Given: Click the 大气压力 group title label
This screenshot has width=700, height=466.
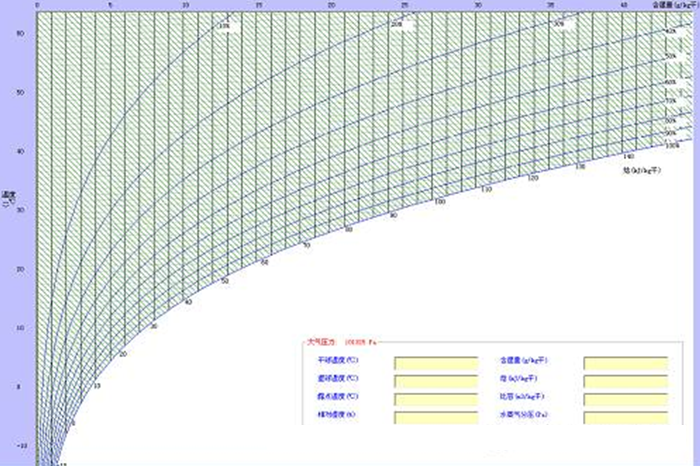Looking at the screenshot, I should point(322,342).
